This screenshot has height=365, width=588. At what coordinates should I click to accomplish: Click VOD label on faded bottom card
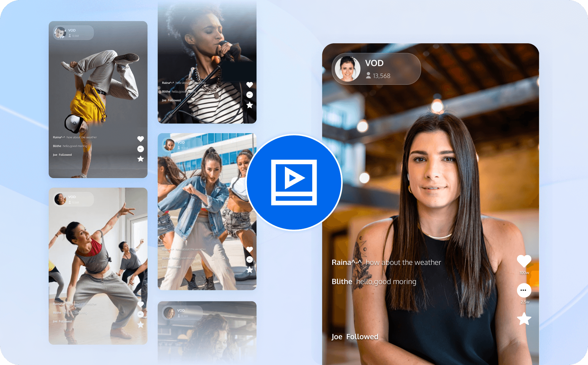pos(181,311)
